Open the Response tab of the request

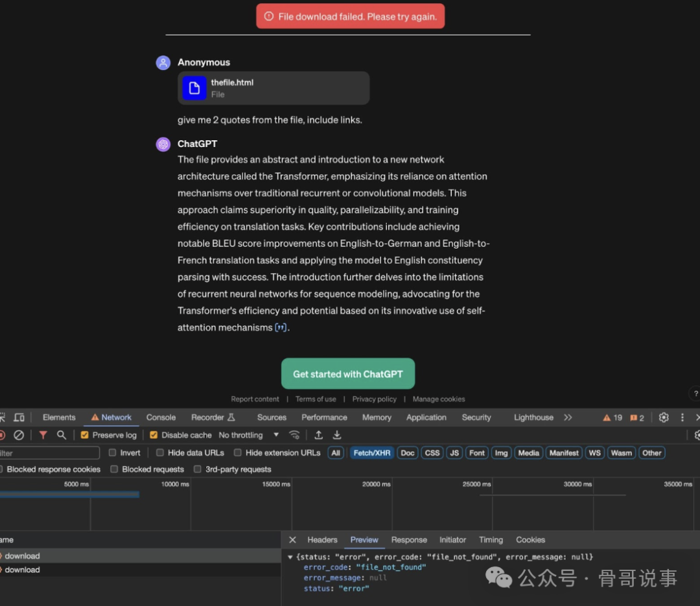coord(409,540)
